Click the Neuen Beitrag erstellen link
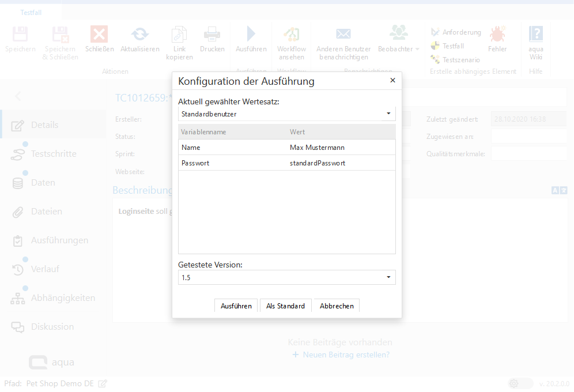 346,355
